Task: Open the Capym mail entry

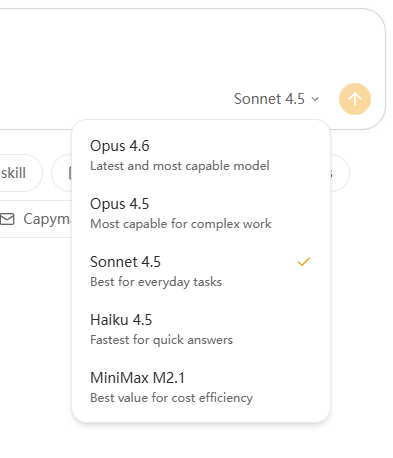Action: [x=36, y=219]
